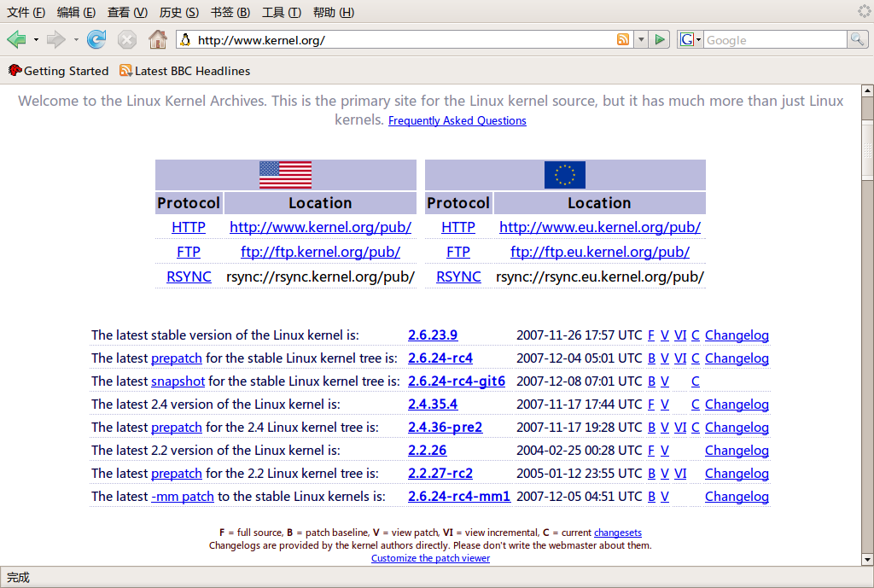Click the RSS feed icon in address bar
Image resolution: width=874 pixels, height=588 pixels.
pyautogui.click(x=623, y=39)
